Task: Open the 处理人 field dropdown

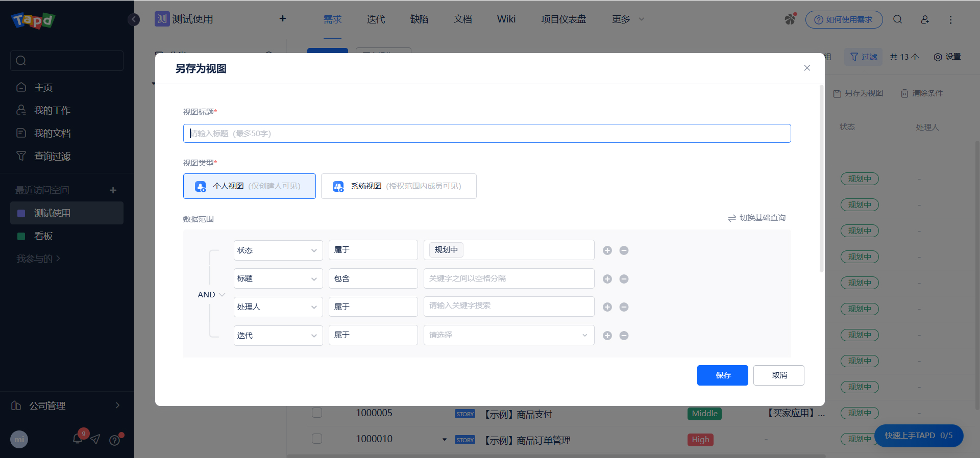Action: pos(278,307)
